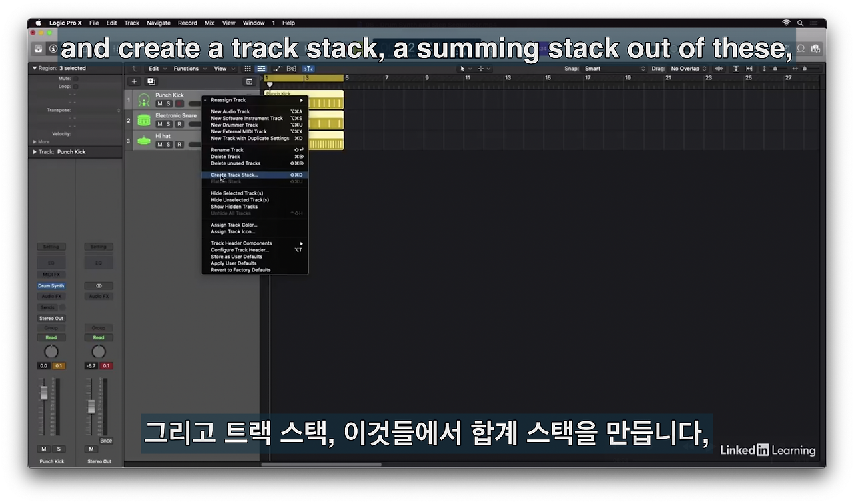Viewport: 854px width, 504px height.
Task: Open the Apple menu
Action: click(x=38, y=23)
